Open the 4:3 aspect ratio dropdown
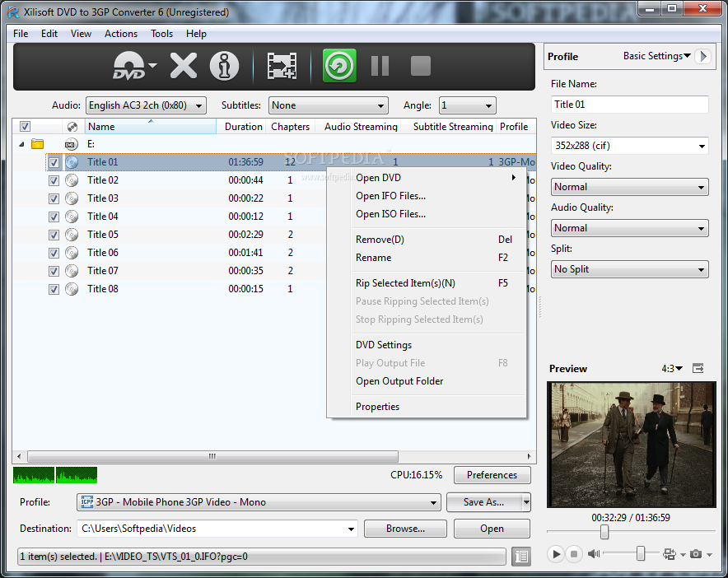728x578 pixels. tap(672, 369)
